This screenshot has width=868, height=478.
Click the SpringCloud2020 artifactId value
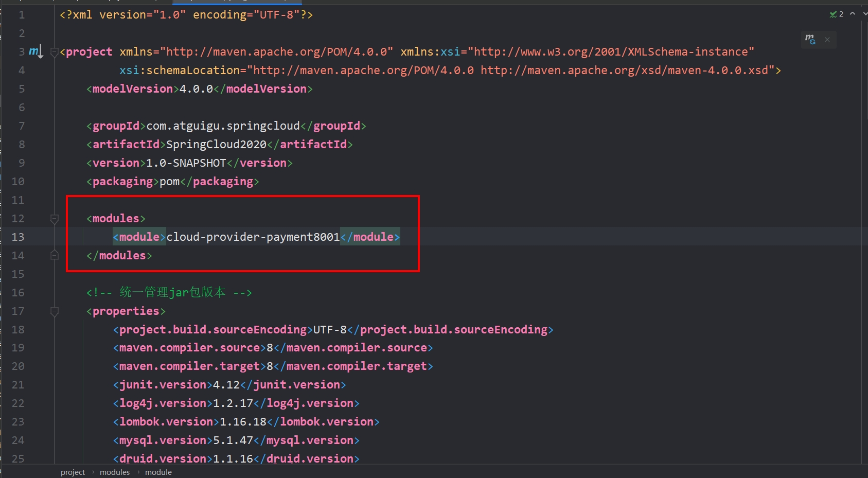(x=216, y=145)
